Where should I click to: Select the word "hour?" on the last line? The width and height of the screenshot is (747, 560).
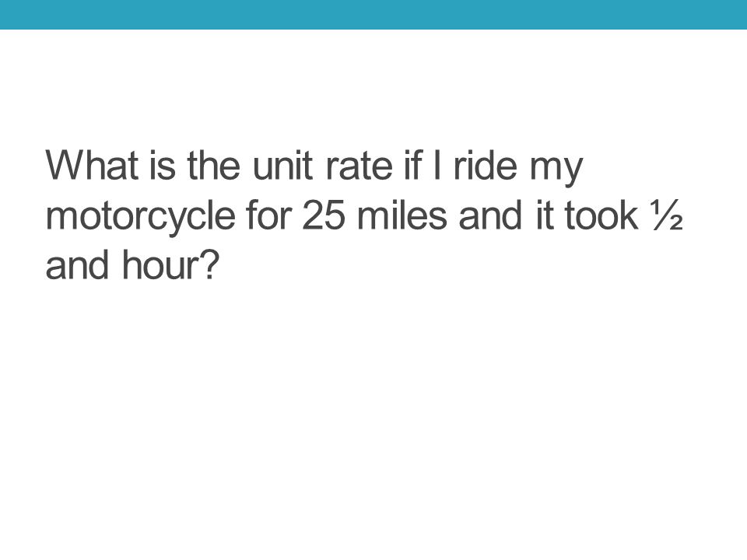coord(170,264)
